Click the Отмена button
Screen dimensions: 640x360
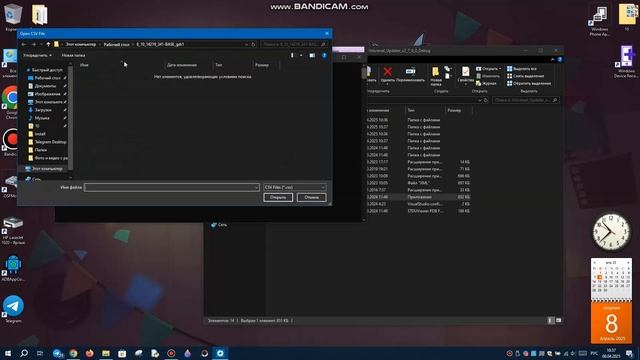coord(311,198)
